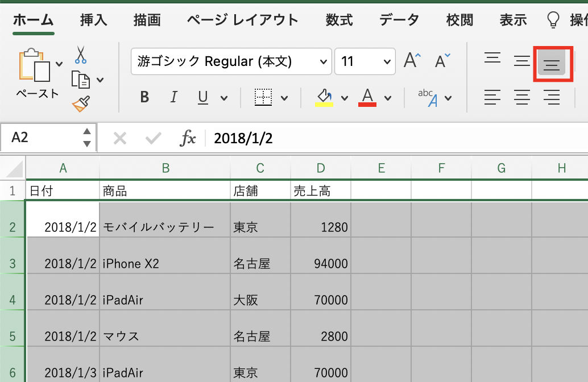Click the Copy icon in the clipboard group
The width and height of the screenshot is (588, 382).
(81, 80)
